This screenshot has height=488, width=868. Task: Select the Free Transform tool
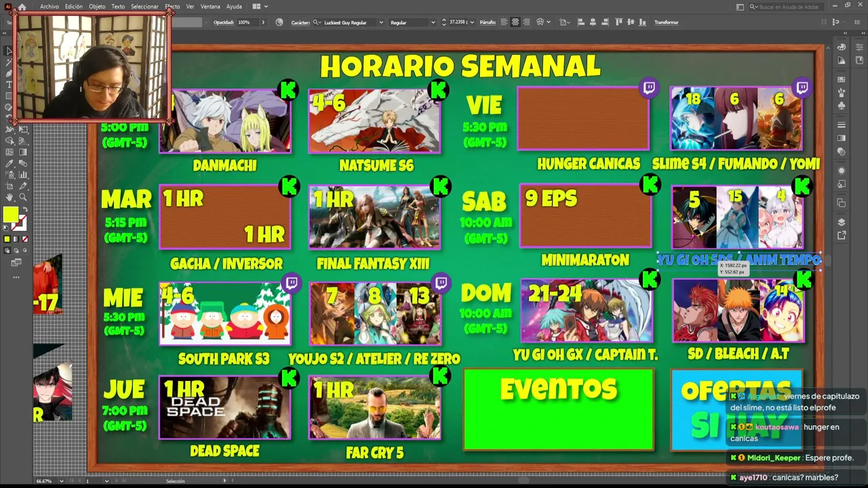22,129
